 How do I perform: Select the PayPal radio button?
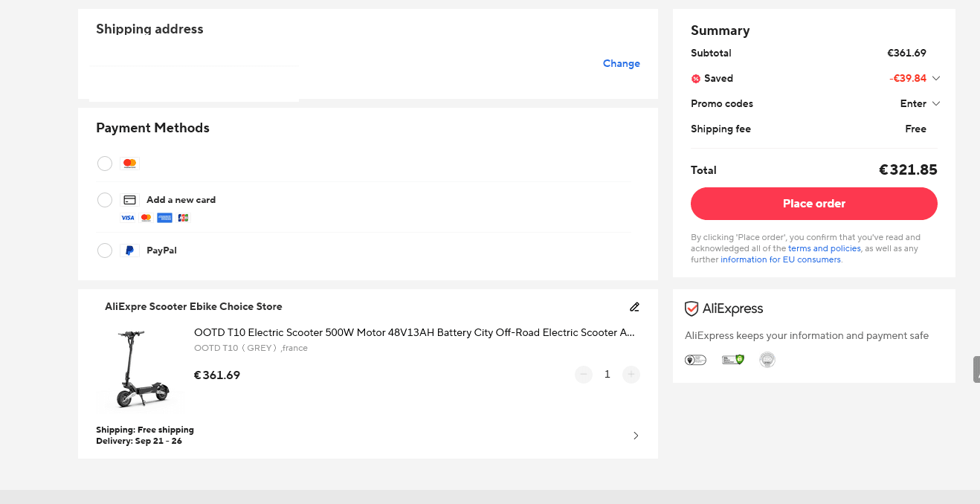105,251
